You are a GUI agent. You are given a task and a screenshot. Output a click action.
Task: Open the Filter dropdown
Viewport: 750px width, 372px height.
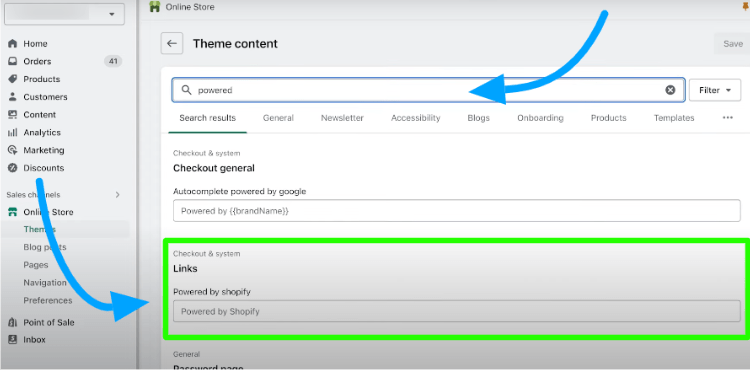(715, 90)
